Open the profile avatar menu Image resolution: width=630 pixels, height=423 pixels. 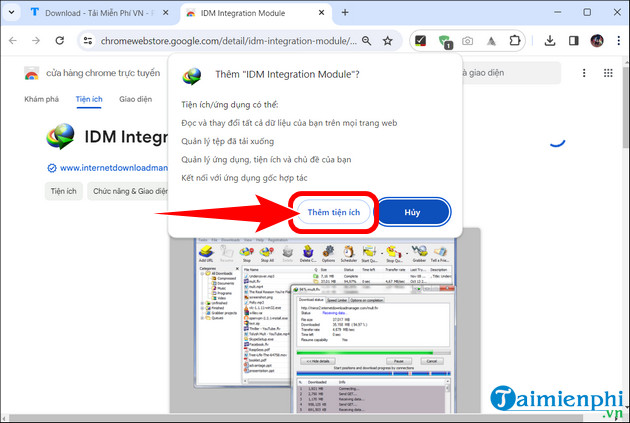pyautogui.click(x=597, y=41)
